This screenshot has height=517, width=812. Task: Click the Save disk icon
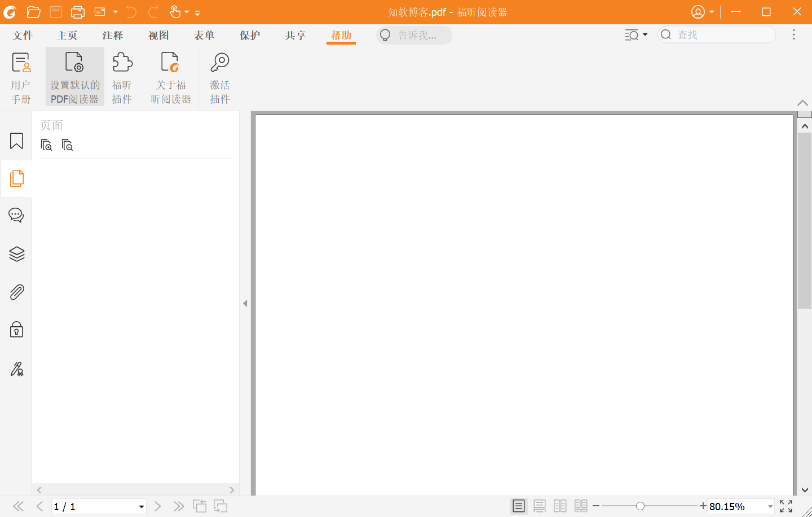point(55,12)
